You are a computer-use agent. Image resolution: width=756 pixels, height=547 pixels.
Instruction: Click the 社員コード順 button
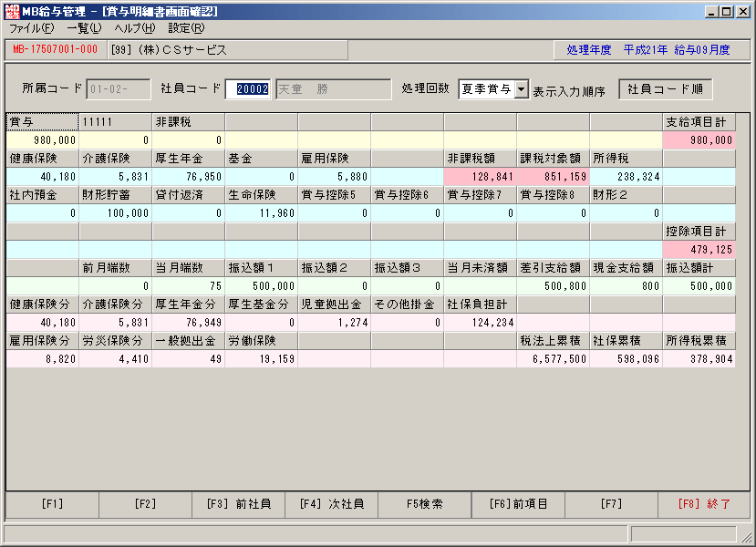point(666,89)
